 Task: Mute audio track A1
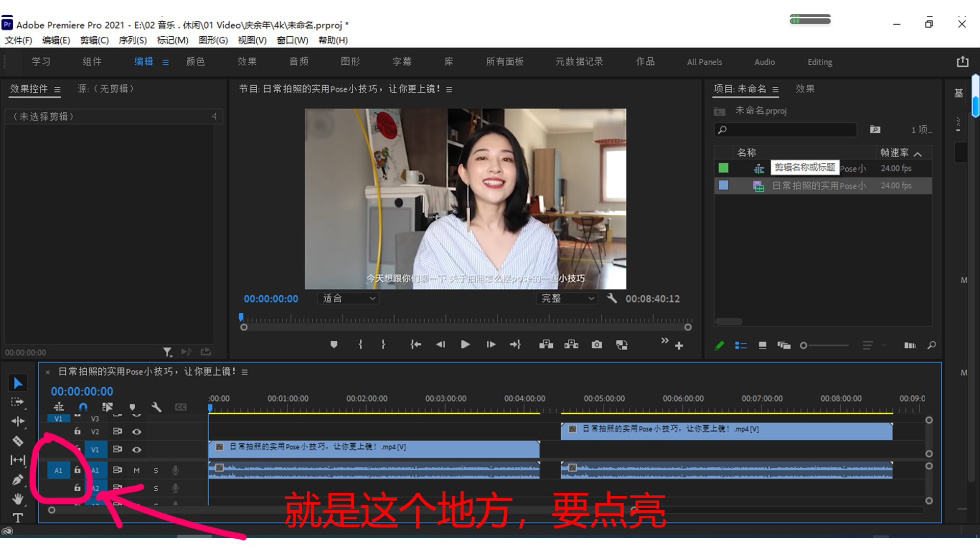(x=136, y=470)
